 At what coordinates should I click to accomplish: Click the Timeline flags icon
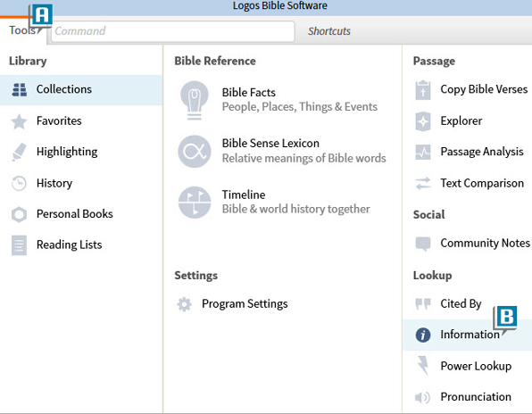coord(195,202)
